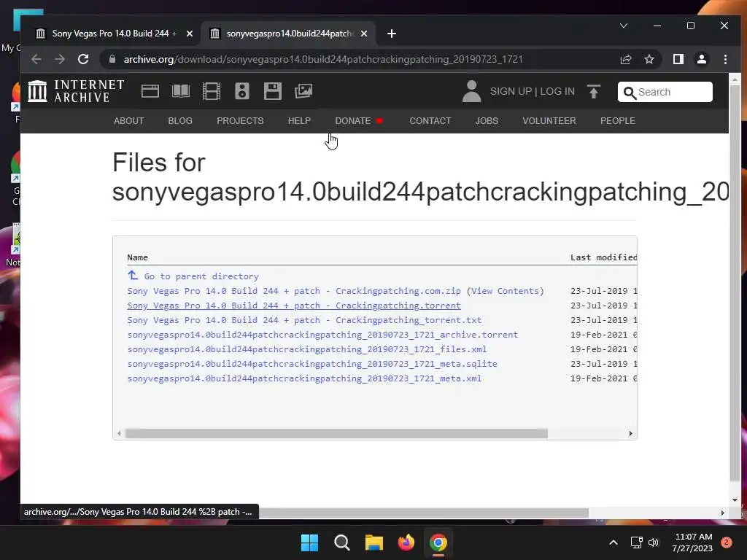Screen dimensions: 747x560
Task: Click the Upload arrow icon
Action: tap(594, 91)
